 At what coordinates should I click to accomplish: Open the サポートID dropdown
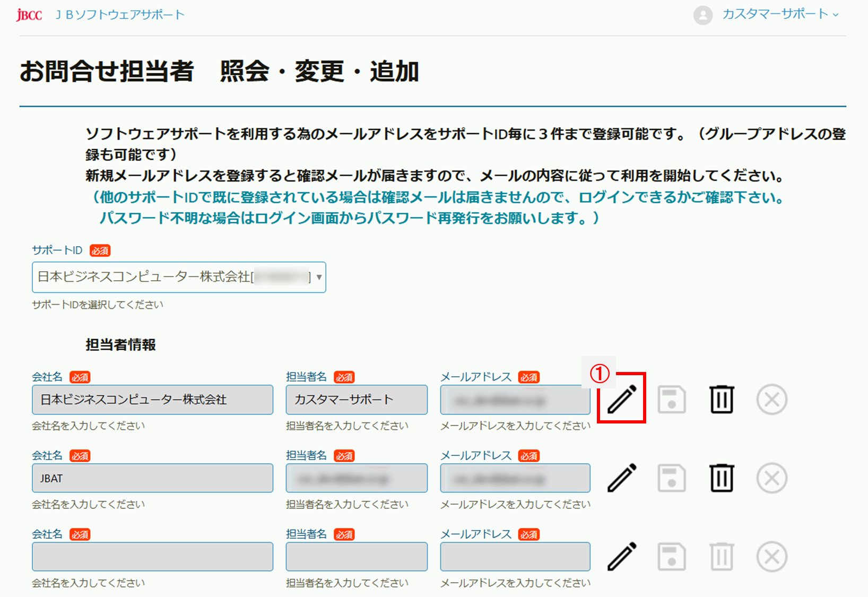pos(179,277)
